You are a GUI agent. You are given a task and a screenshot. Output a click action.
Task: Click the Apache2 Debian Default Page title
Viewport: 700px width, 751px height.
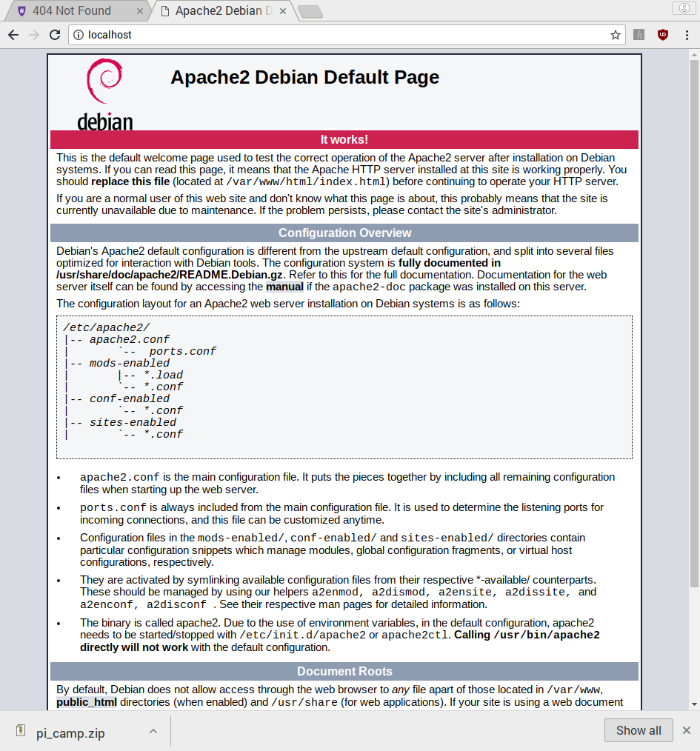(304, 77)
